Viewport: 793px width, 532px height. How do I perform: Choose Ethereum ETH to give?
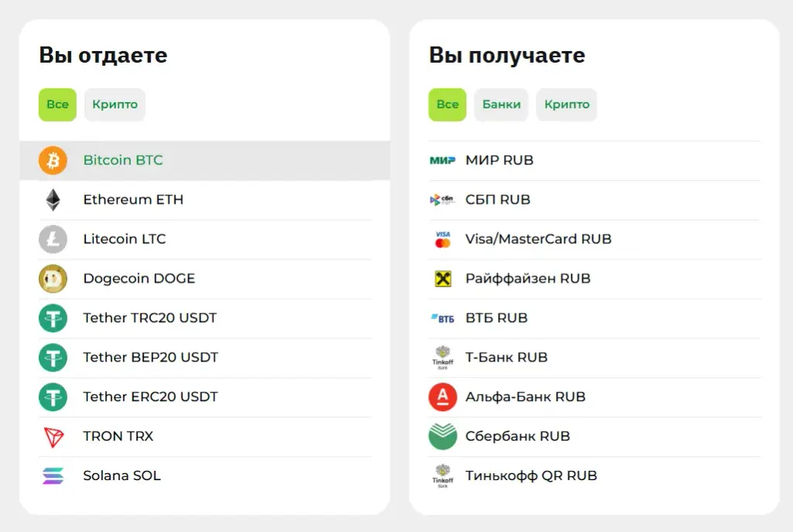[x=204, y=200]
